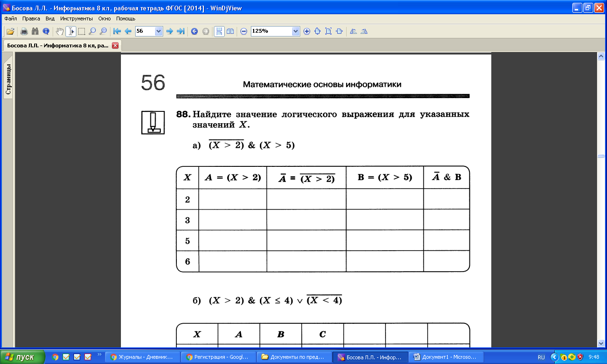Open Find using the binoculars icon
The image size is (607, 364).
(35, 31)
